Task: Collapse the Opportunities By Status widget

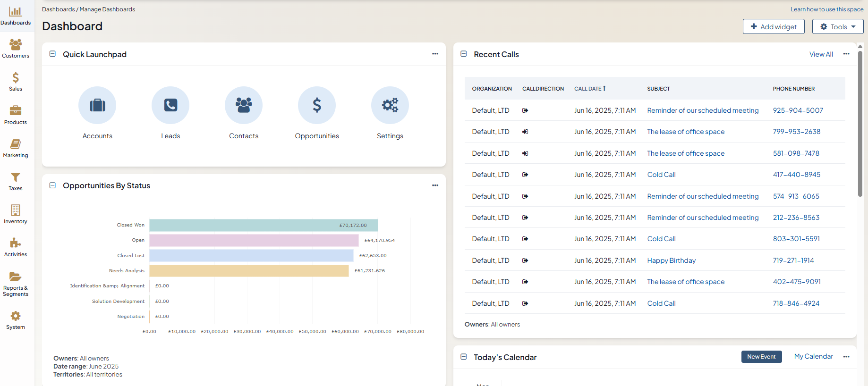Action: [x=53, y=185]
